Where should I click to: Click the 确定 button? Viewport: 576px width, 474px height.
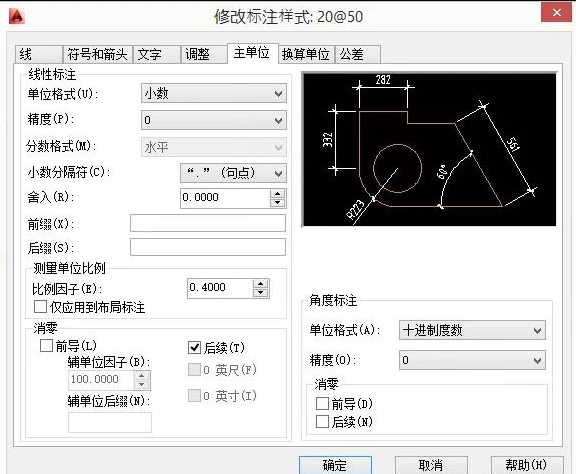pos(335,465)
